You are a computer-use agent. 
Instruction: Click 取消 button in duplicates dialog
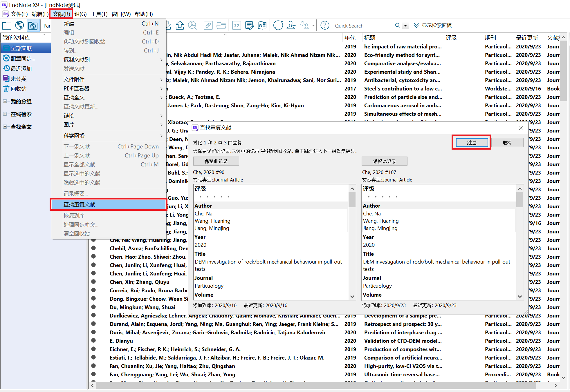[x=507, y=143]
